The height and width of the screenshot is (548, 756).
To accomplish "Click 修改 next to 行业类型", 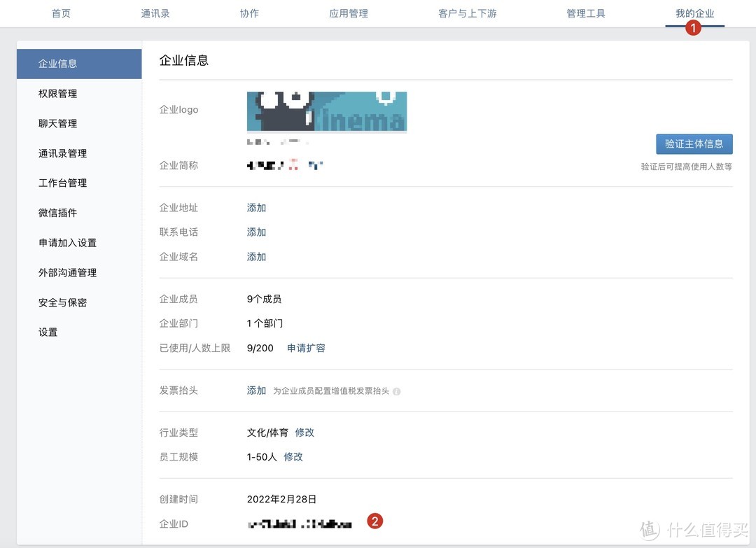I will coord(304,433).
